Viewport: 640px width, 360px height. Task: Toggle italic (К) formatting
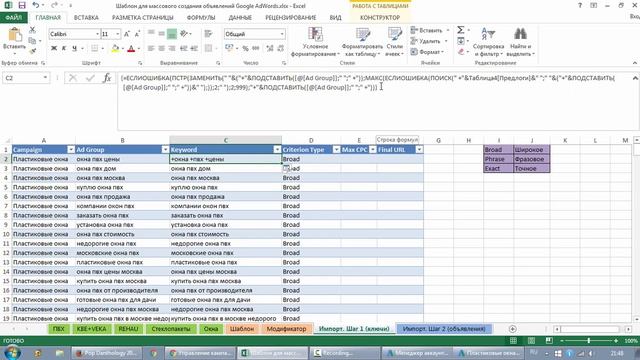(64, 49)
